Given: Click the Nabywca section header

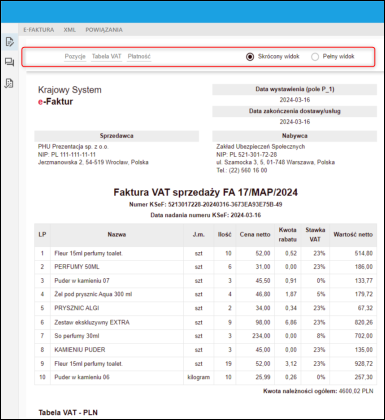Looking at the screenshot, I should coord(295,136).
